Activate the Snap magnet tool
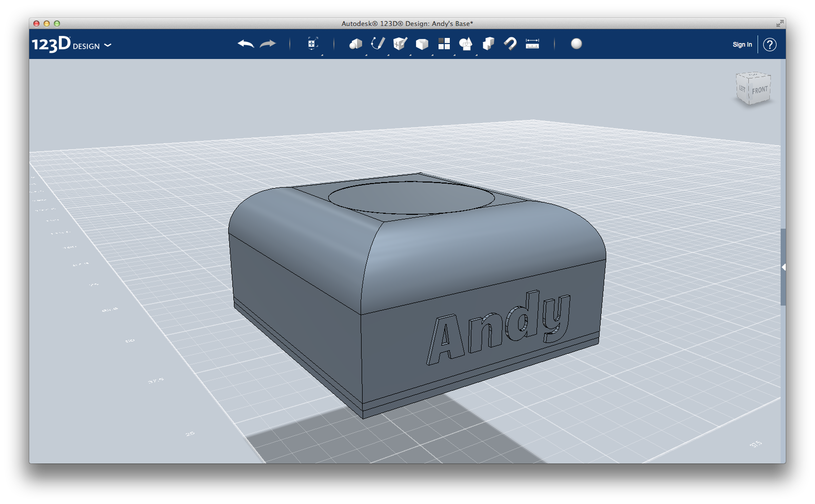The height and width of the screenshot is (504, 815). (510, 44)
